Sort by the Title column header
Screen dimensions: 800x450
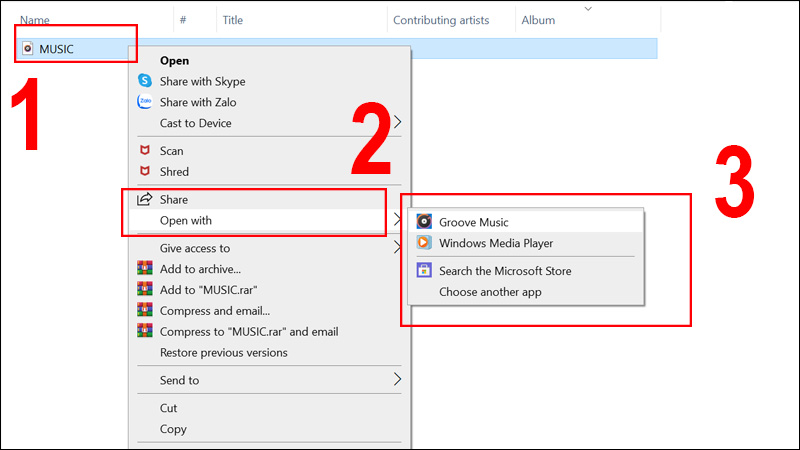[233, 20]
